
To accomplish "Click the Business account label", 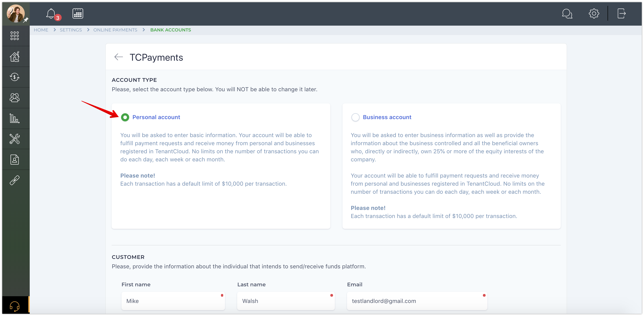I will pos(387,117).
